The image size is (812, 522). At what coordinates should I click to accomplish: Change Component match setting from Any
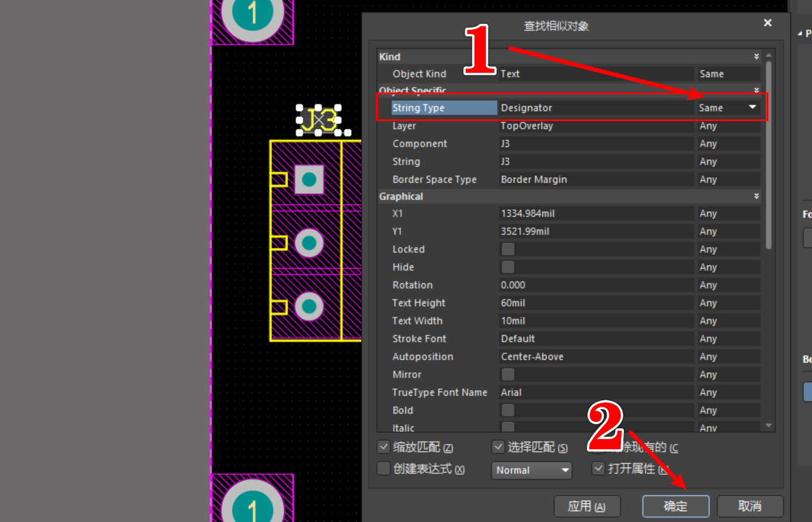[x=728, y=143]
